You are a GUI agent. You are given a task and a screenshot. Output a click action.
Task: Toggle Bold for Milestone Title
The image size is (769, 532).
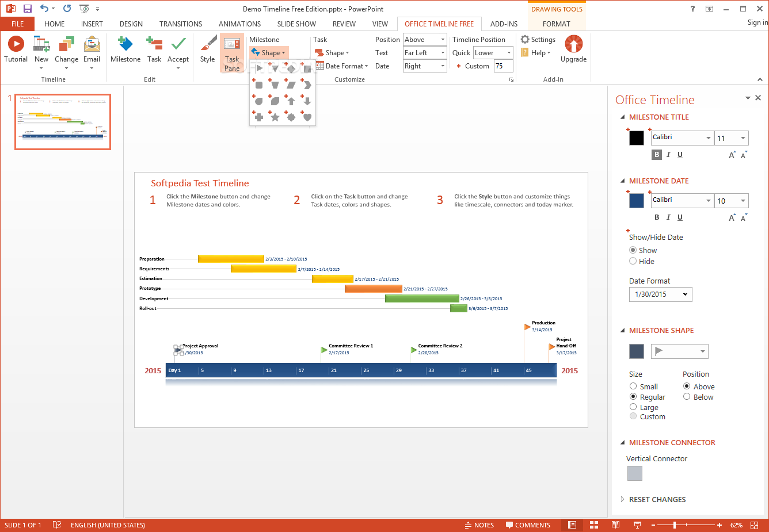pyautogui.click(x=657, y=154)
